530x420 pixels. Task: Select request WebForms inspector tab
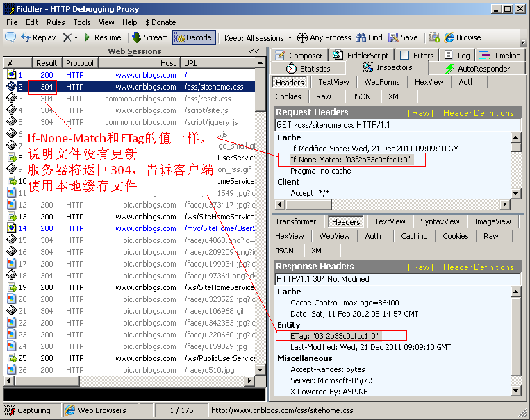click(x=381, y=82)
